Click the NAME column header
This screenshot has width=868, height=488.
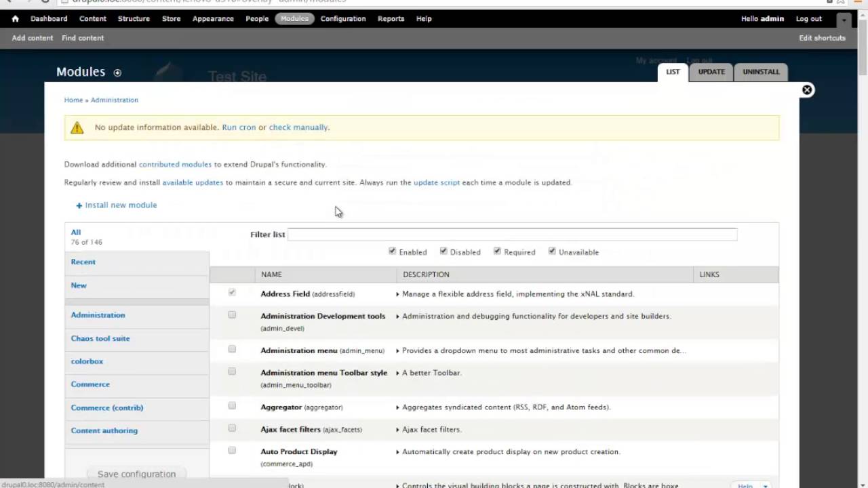[x=271, y=274]
